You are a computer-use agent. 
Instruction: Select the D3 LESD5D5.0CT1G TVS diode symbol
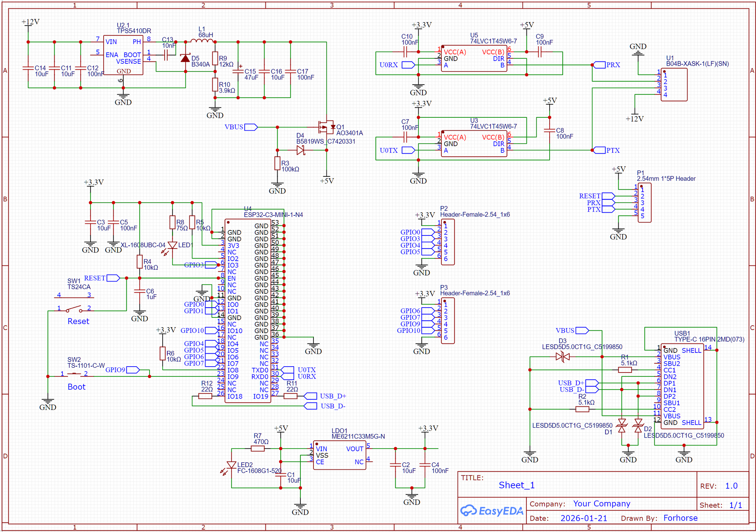[563, 357]
